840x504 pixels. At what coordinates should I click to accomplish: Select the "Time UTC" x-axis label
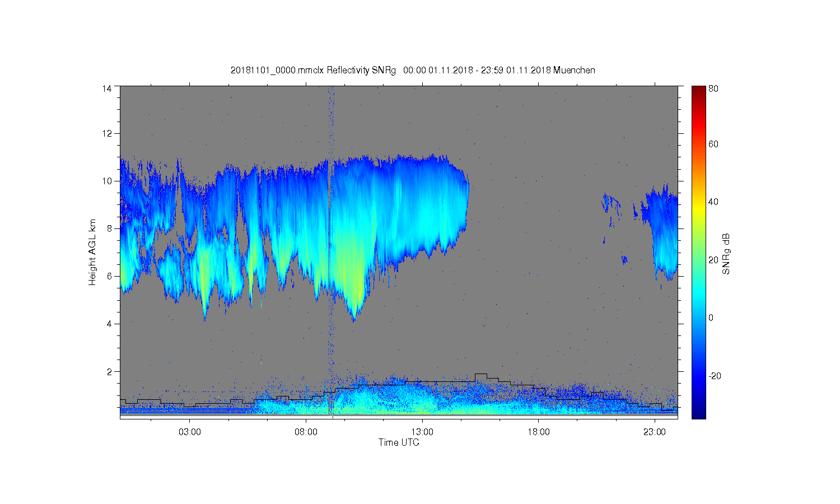pyautogui.click(x=399, y=442)
